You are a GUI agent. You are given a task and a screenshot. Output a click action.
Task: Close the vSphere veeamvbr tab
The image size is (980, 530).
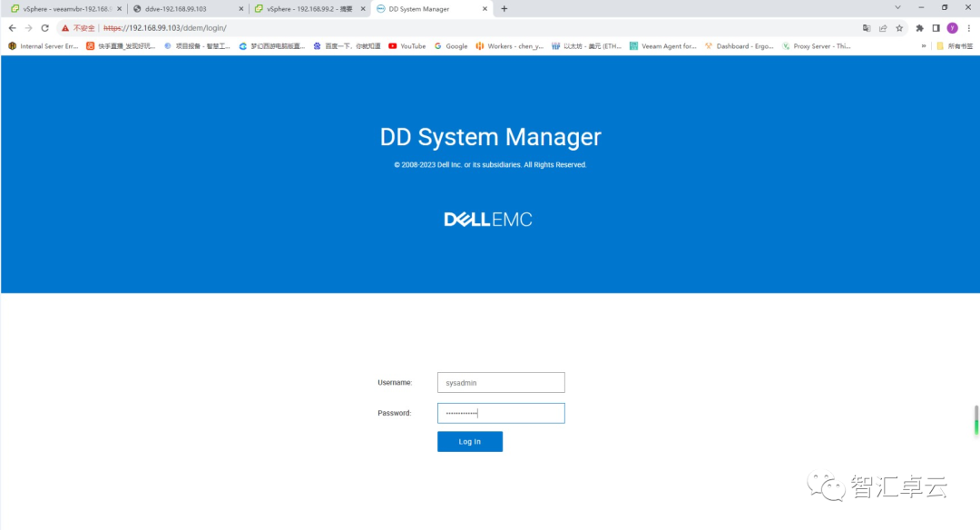point(120,9)
